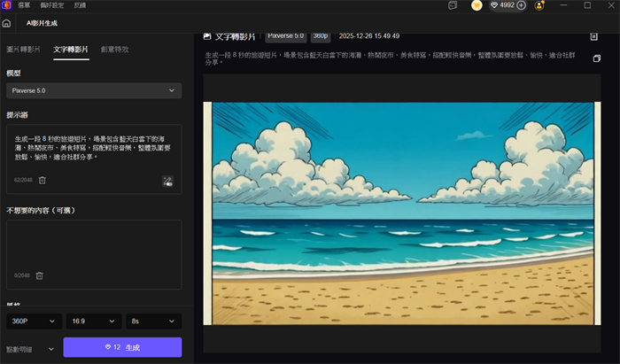Switch to the 文字轉影片 tab

click(71, 50)
